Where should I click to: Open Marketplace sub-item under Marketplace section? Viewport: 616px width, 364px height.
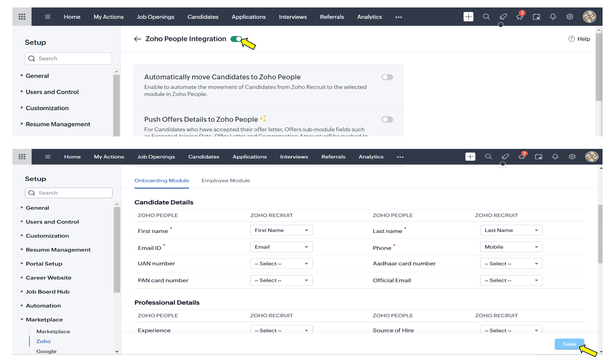tap(53, 331)
